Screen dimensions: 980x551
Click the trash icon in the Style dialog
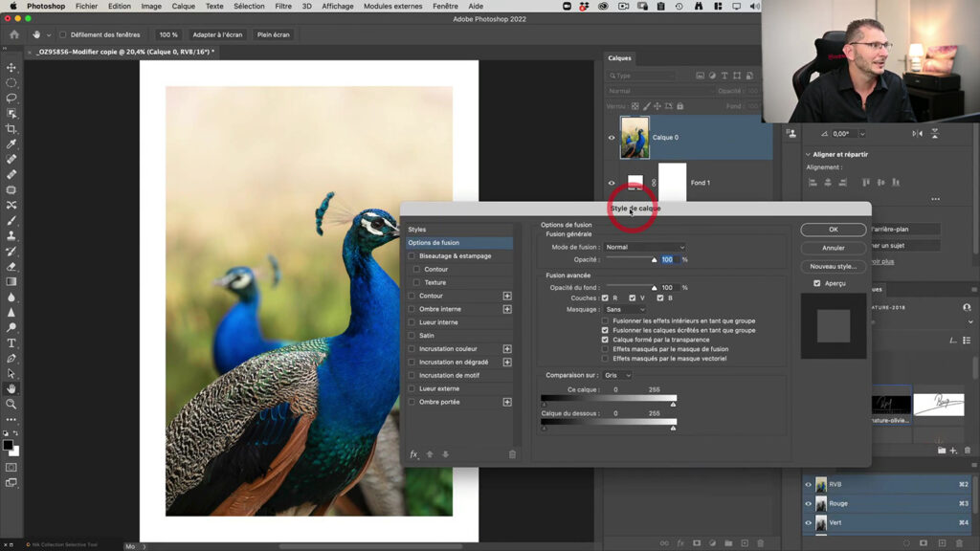click(510, 452)
